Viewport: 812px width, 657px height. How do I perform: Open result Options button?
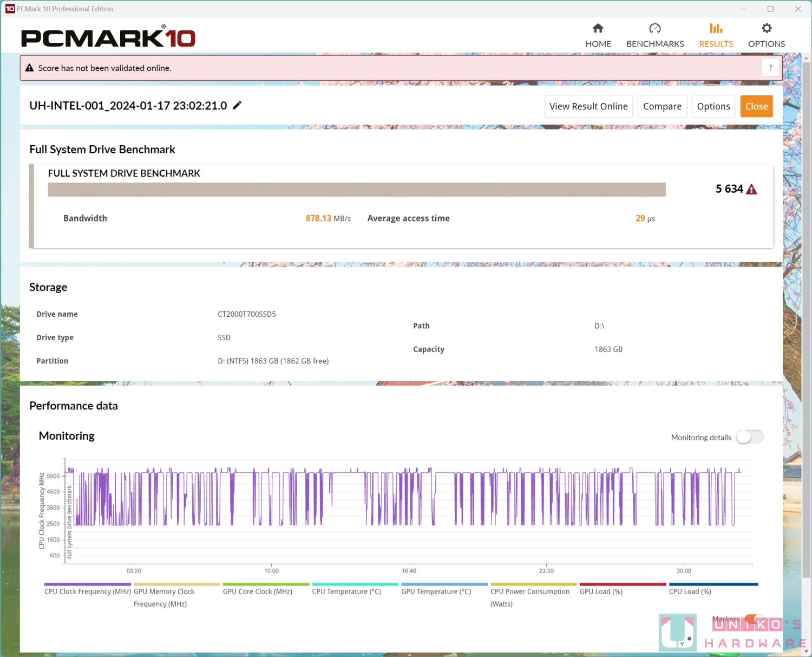pos(713,106)
